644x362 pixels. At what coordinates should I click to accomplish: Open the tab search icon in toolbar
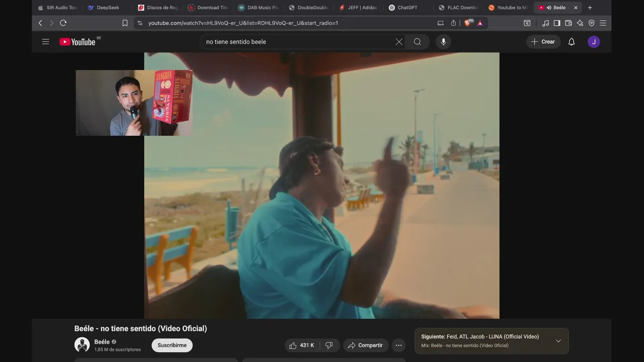527,23
